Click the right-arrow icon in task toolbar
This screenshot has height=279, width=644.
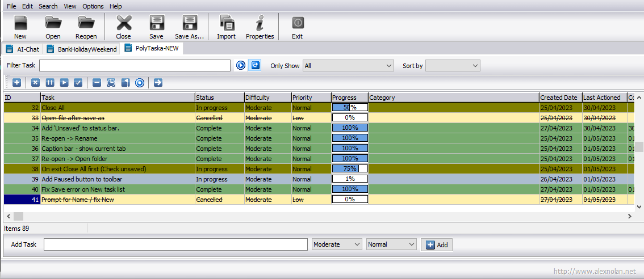coord(158,83)
